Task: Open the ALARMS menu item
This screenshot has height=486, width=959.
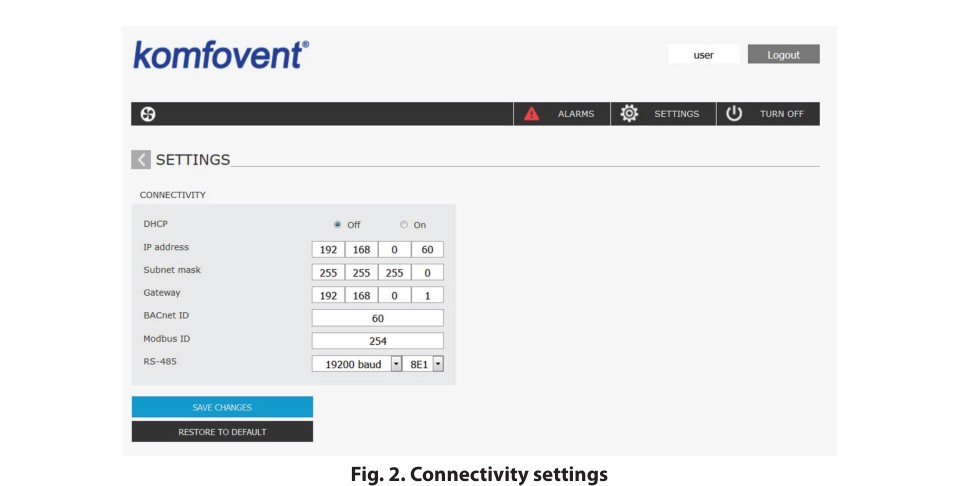Action: [575, 114]
